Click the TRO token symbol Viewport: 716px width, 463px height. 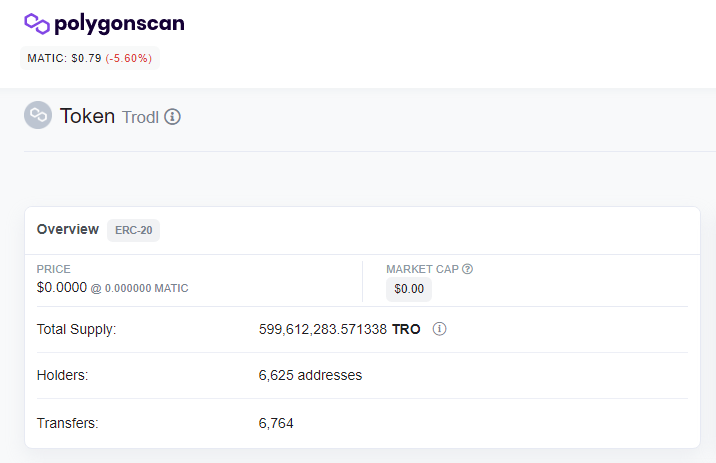[x=406, y=329]
